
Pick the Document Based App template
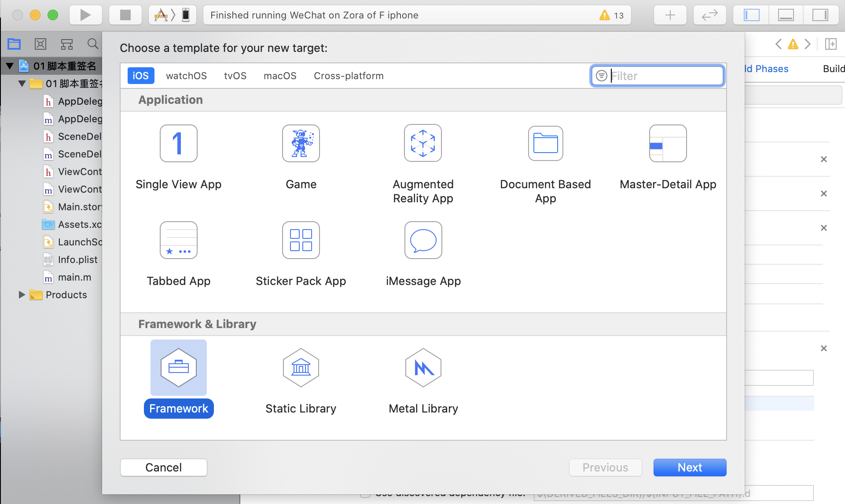point(545,143)
